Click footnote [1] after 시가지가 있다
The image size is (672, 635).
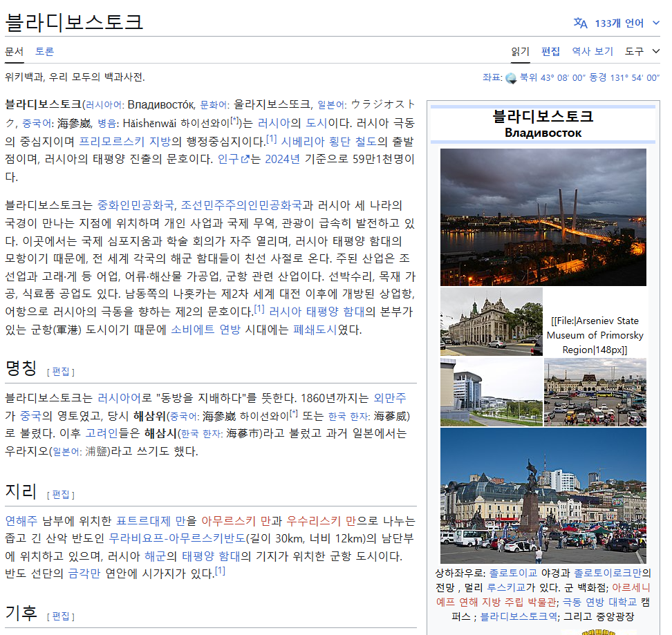coord(220,571)
